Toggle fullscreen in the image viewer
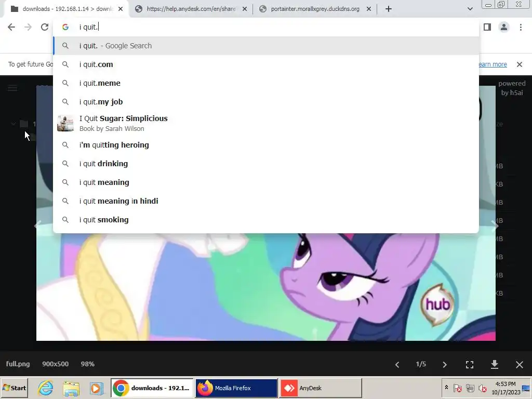532x399 pixels. click(470, 364)
